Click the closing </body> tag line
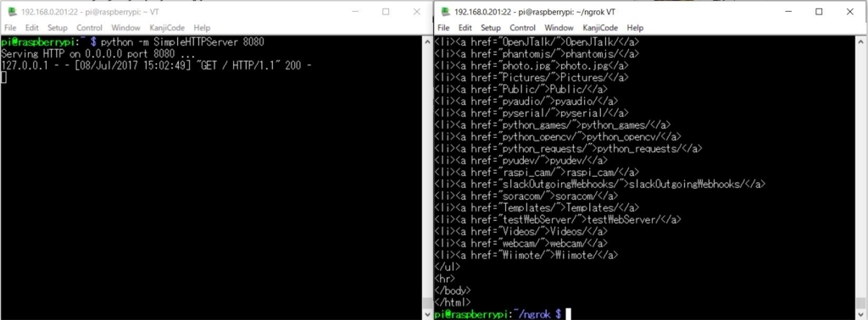The width and height of the screenshot is (868, 320). (453, 290)
